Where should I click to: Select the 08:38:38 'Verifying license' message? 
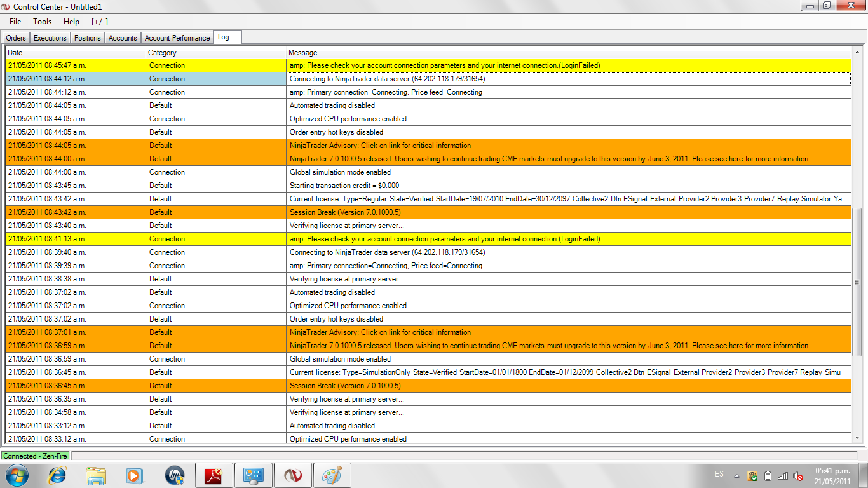pyautogui.click(x=569, y=279)
